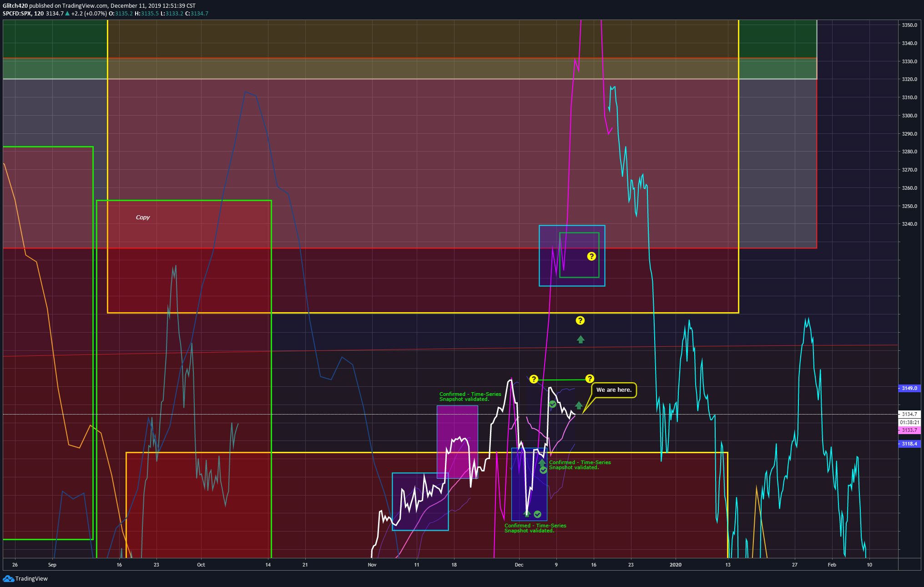Click the TradingView cloud logo

(8, 578)
